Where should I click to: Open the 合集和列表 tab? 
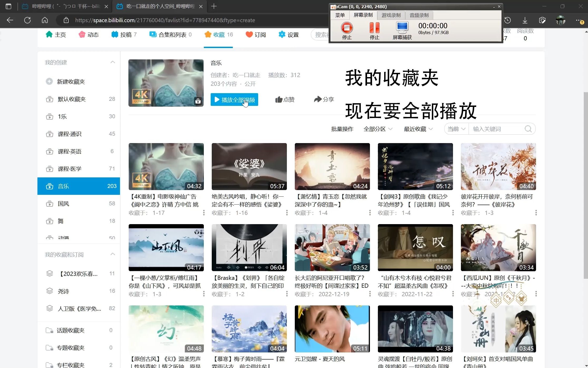click(171, 35)
